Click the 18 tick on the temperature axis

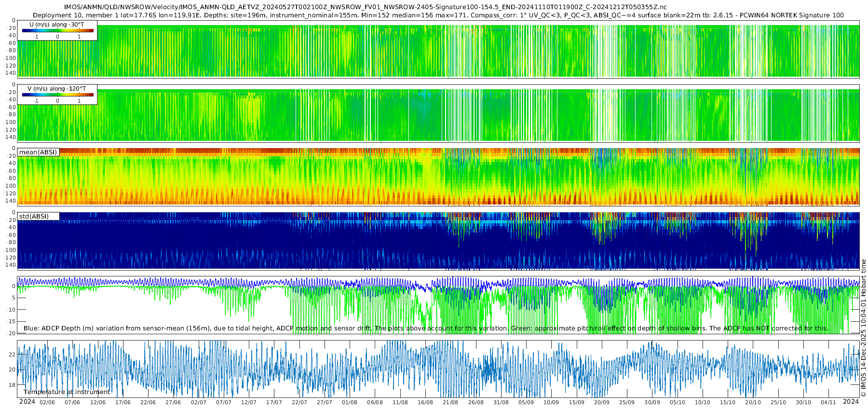[x=13, y=385]
